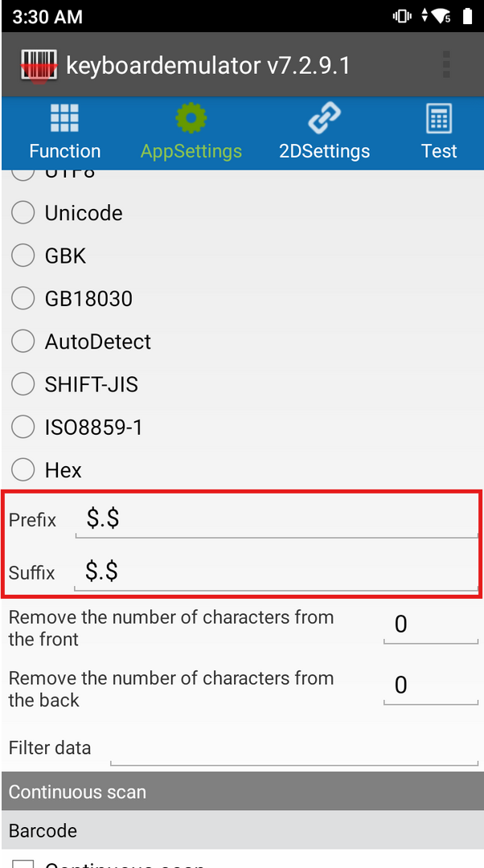
Task: Click the Filter data input field
Action: pyautogui.click(x=294, y=748)
